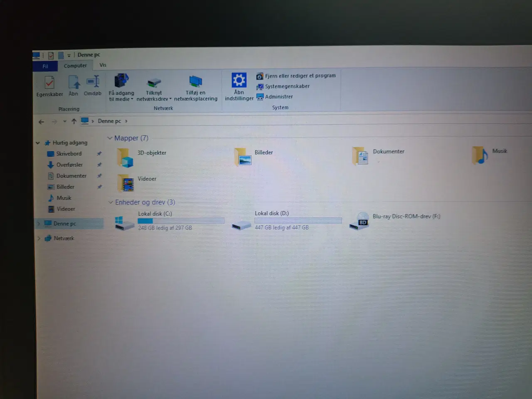Click new folder icon in title bar
The image size is (532, 399).
[61, 55]
